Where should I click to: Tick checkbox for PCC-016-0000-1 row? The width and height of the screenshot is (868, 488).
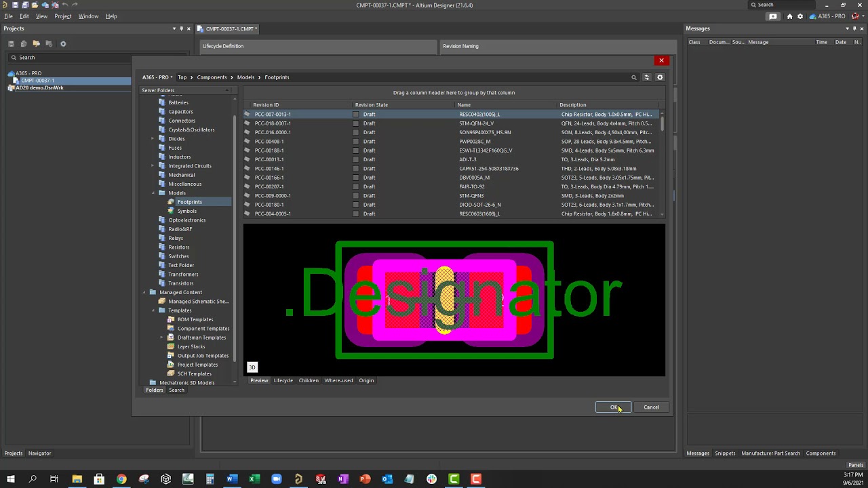356,132
